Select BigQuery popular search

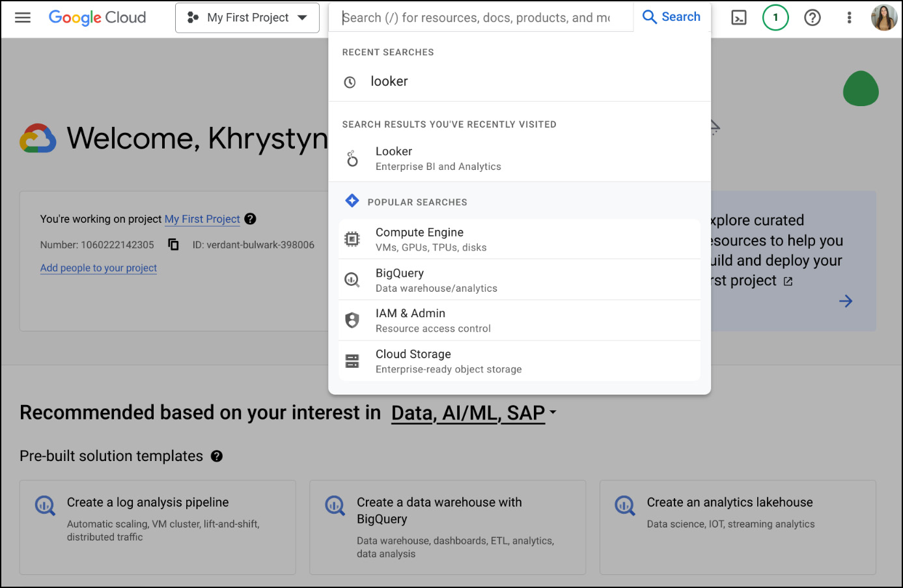click(x=520, y=280)
